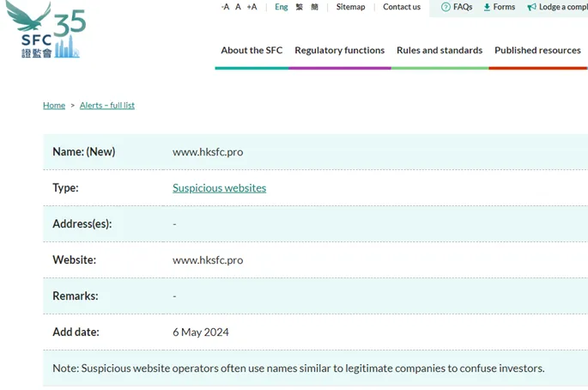This screenshot has height=390, width=588.
Task: Click the Note about suspicious website operators
Action: pyautogui.click(x=299, y=369)
